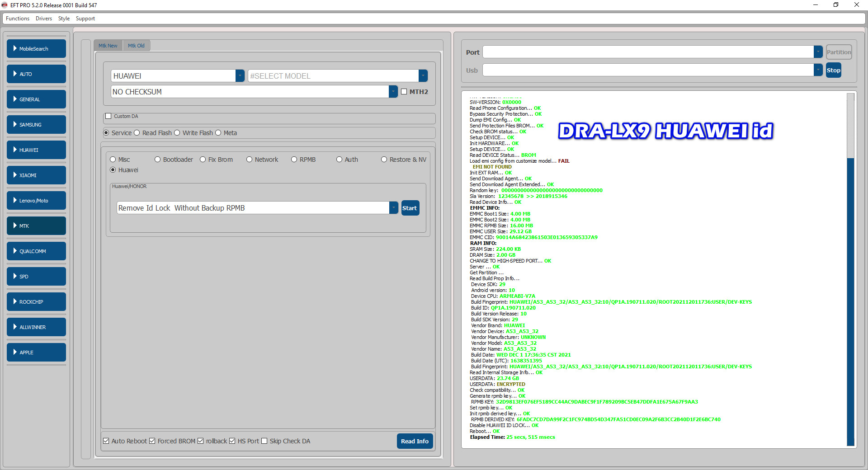Viewport: 868px width, 470px height.
Task: Click the EMMC CID value in log
Action: [547, 237]
